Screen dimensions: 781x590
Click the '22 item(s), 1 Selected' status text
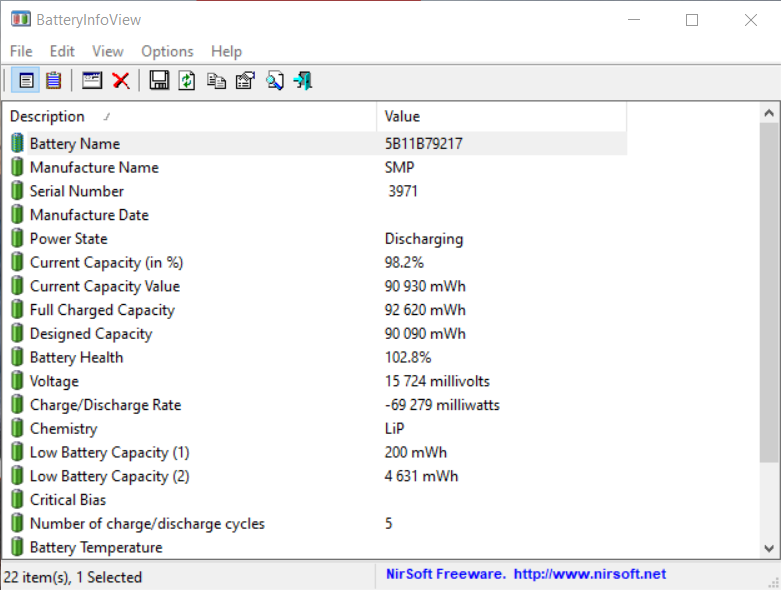[73, 577]
